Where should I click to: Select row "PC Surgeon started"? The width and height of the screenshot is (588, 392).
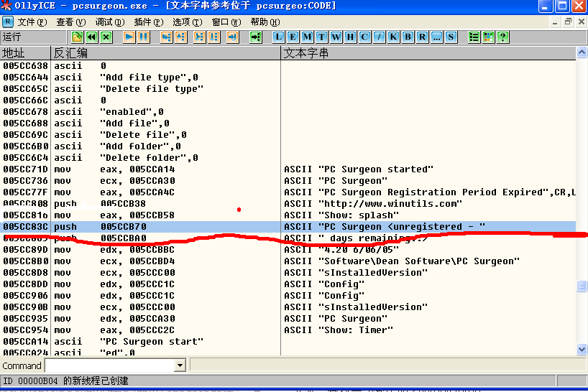[288, 169]
